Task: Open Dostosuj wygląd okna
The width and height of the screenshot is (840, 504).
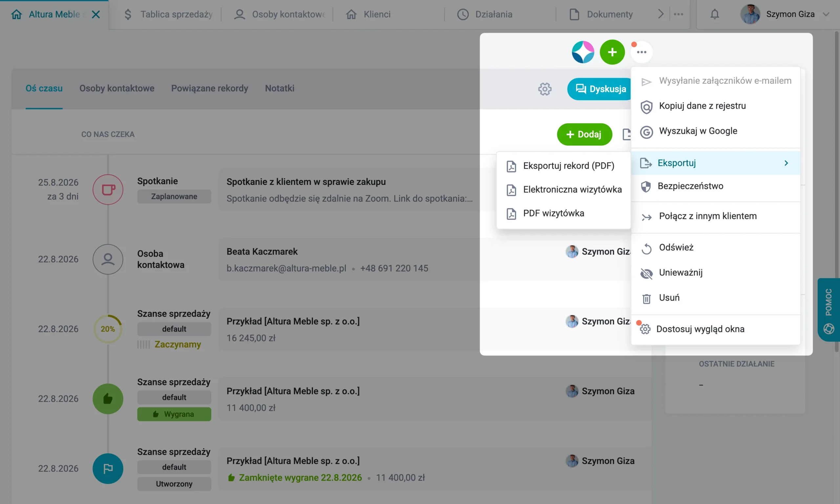Action: [715, 329]
